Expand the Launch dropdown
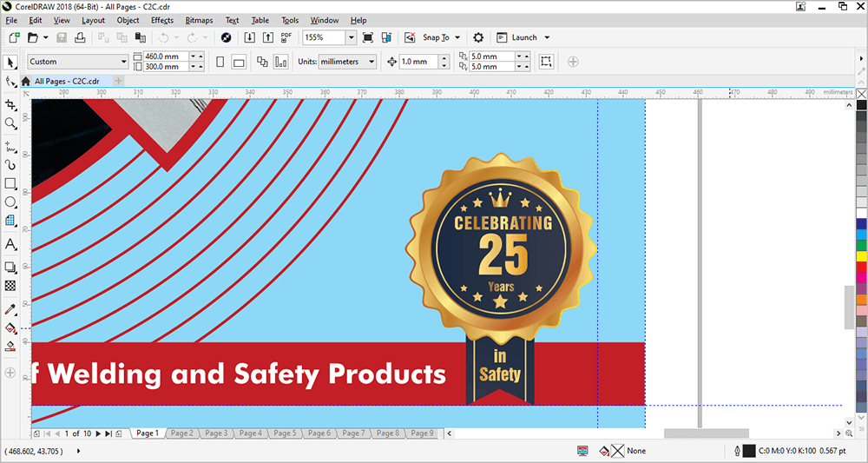Image resolution: width=868 pixels, height=463 pixels. [547, 37]
